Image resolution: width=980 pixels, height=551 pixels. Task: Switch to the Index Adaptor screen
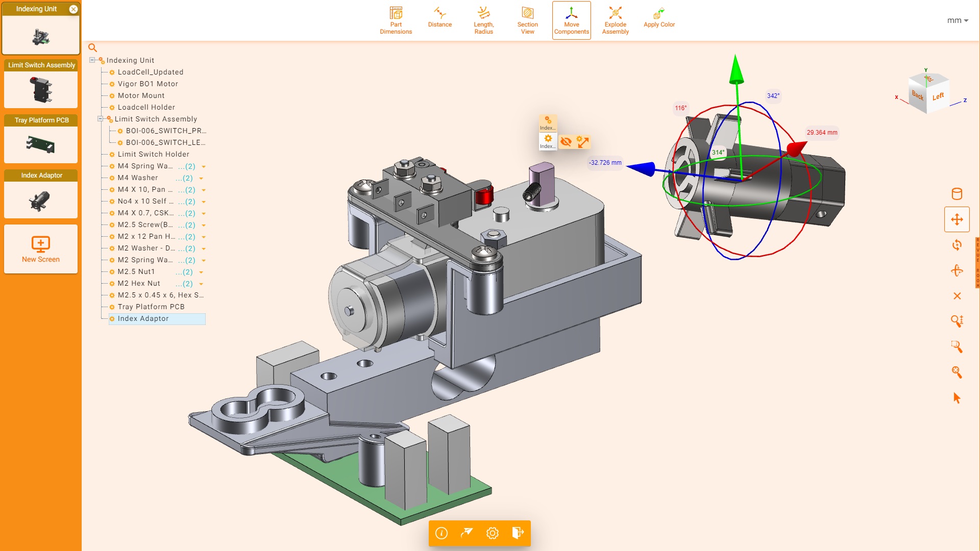tap(41, 194)
